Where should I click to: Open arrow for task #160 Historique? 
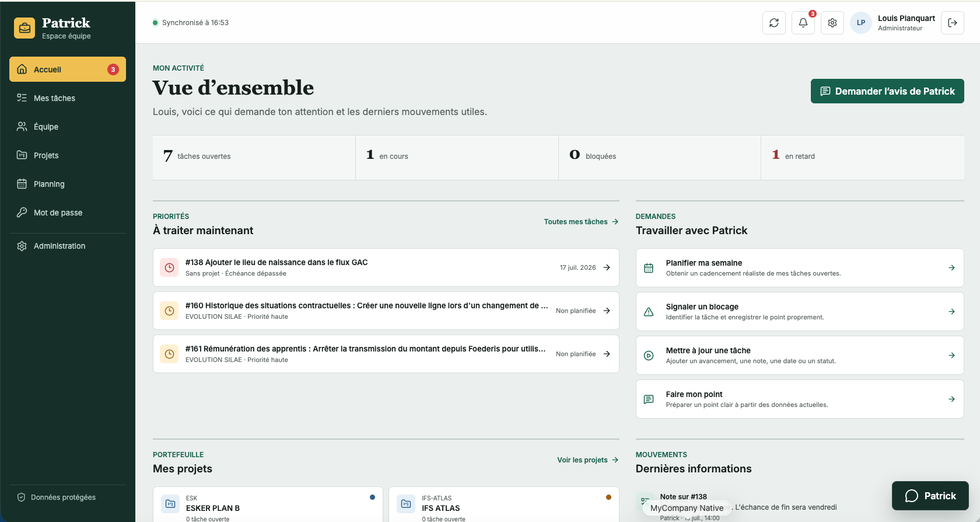click(607, 311)
